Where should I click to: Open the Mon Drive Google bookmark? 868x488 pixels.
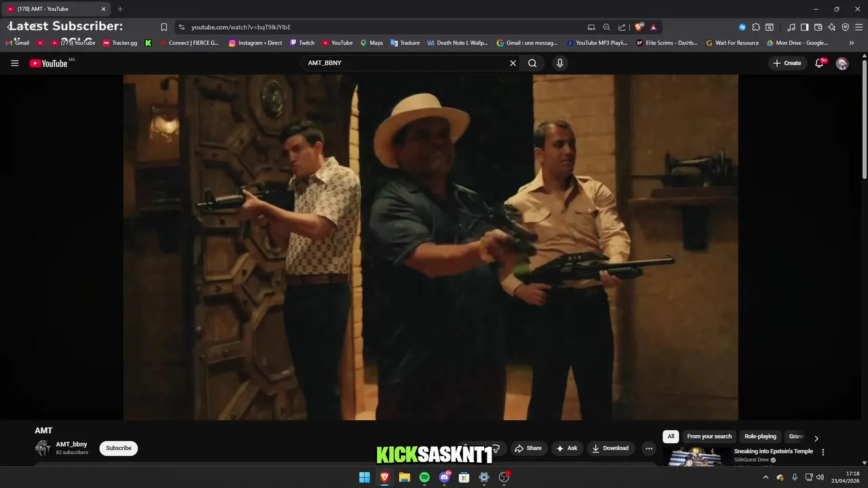coord(797,43)
